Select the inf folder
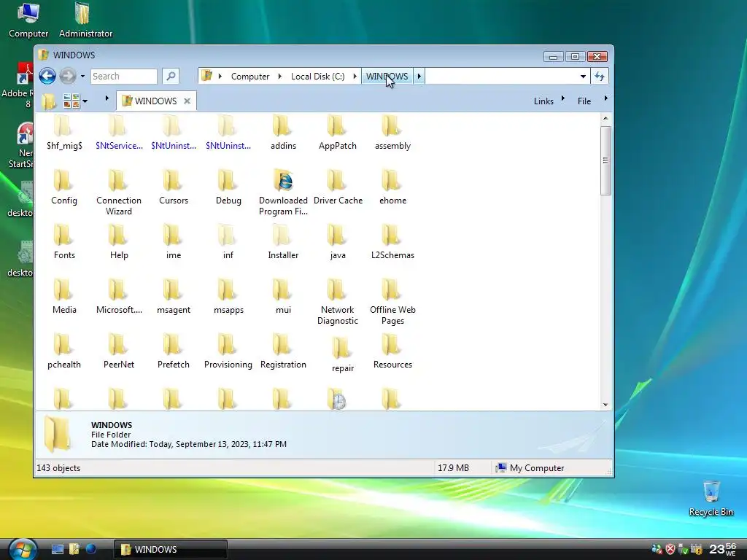This screenshot has width=747, height=560. (x=228, y=242)
